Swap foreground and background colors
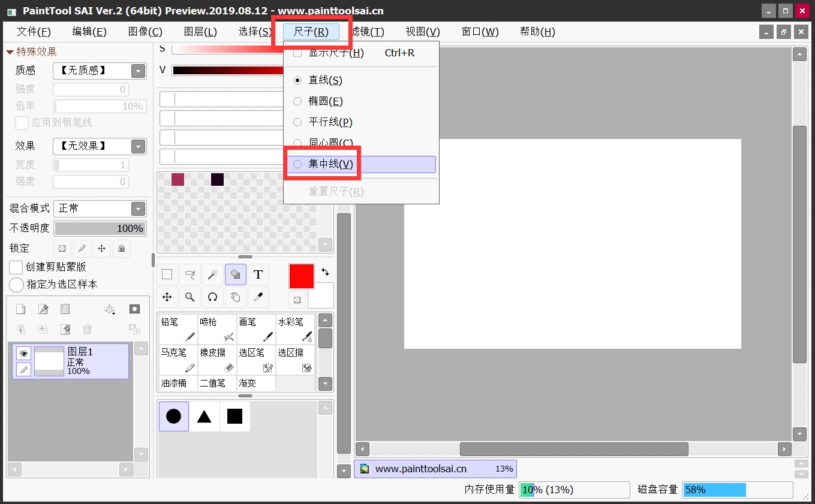Viewport: 815px width, 504px height. [x=325, y=272]
